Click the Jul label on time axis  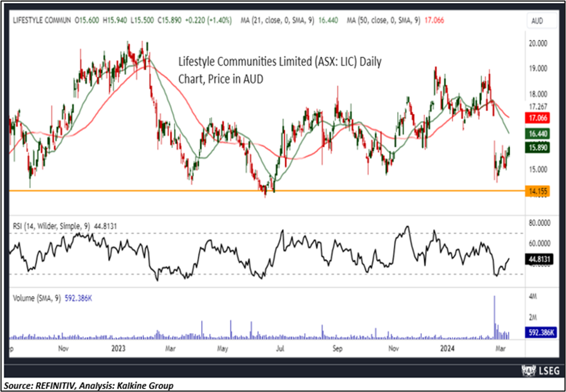tap(280, 350)
